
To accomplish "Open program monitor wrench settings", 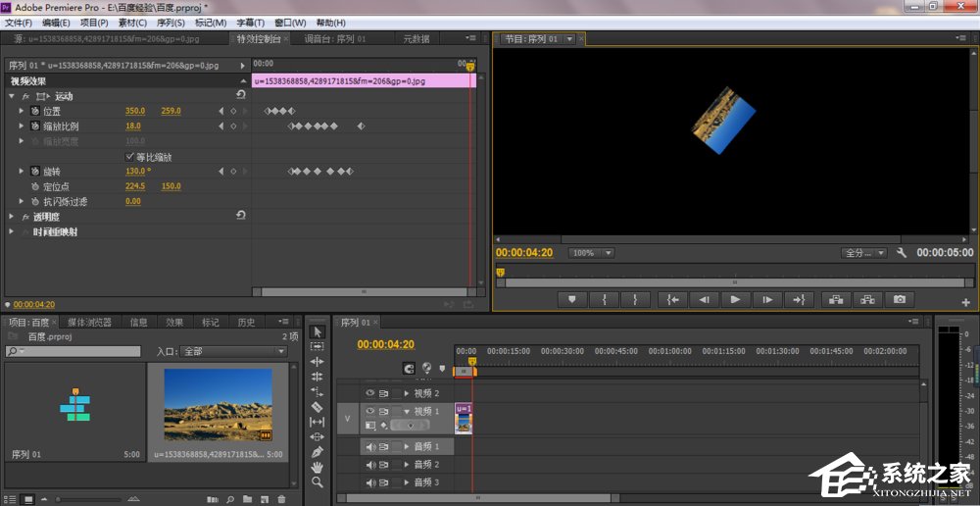I will click(902, 253).
